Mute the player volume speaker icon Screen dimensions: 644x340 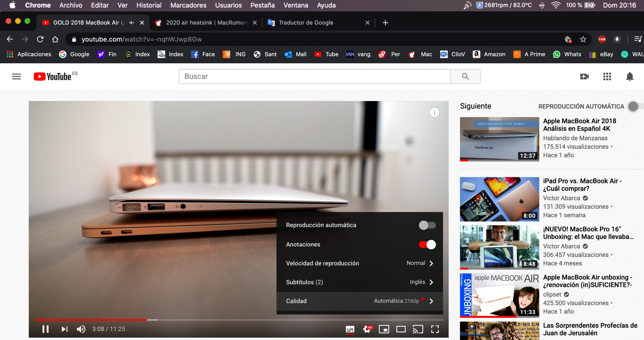click(81, 329)
